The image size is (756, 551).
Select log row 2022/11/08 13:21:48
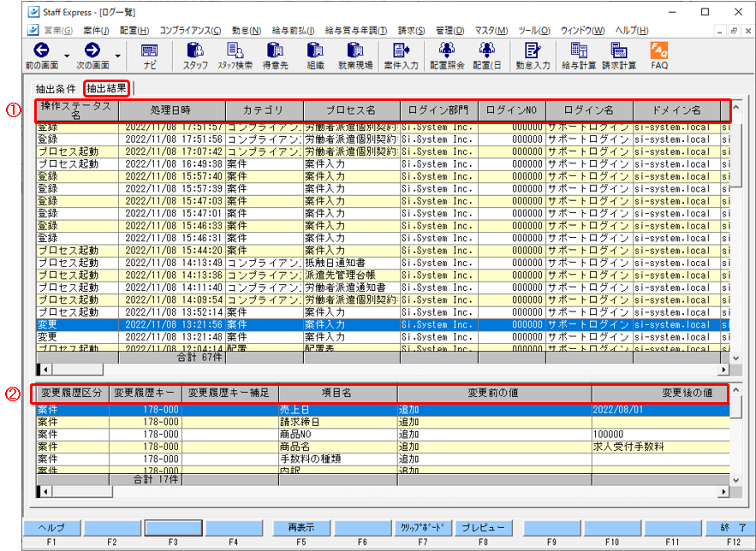383,337
